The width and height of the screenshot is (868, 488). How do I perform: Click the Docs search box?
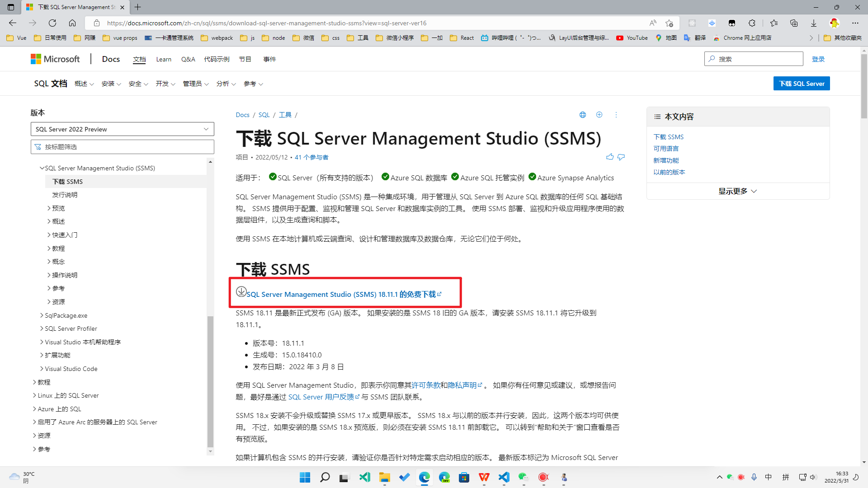[x=754, y=59]
